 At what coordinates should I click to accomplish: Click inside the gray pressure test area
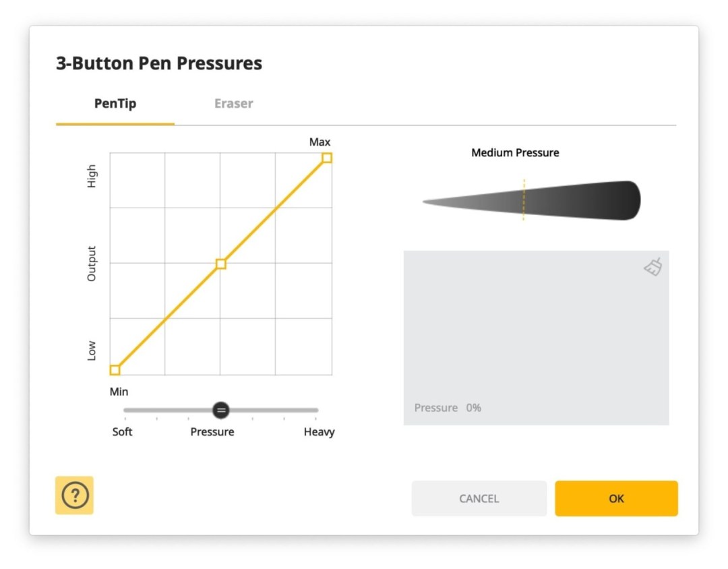(x=537, y=338)
